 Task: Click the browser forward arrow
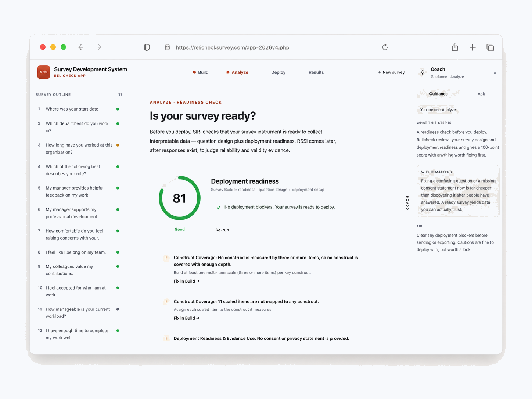click(x=100, y=47)
